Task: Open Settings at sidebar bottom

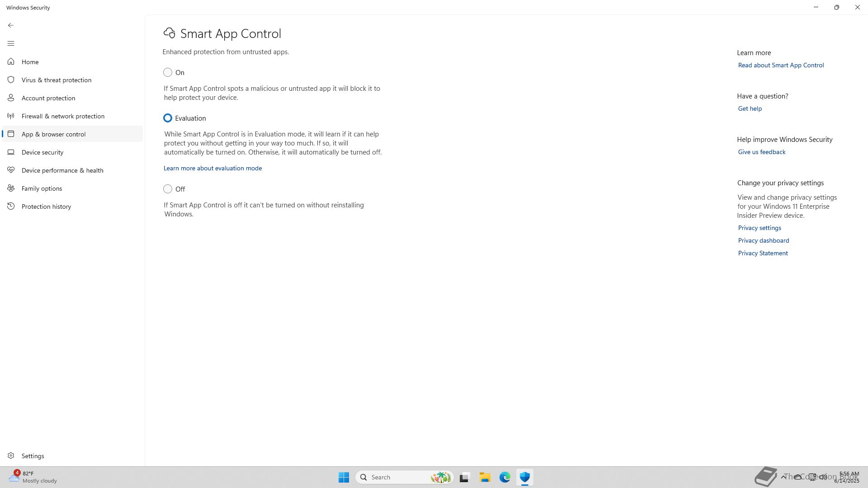Action: (x=33, y=456)
